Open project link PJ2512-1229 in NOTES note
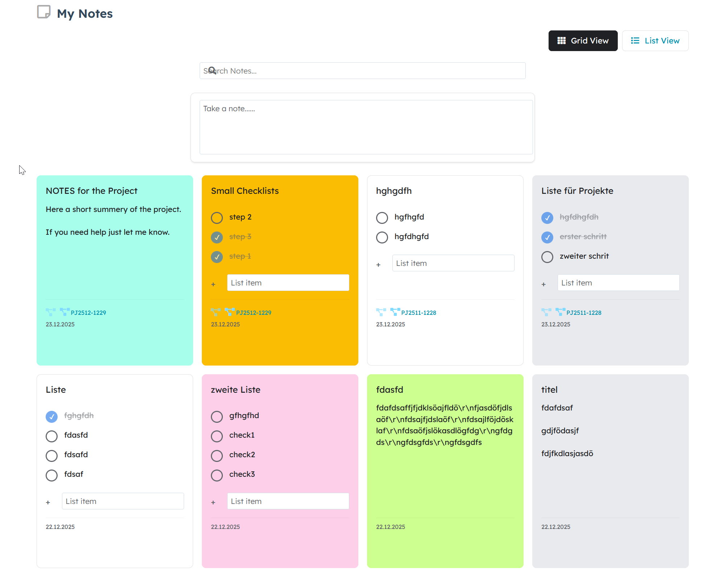The image size is (708, 588). tap(88, 313)
